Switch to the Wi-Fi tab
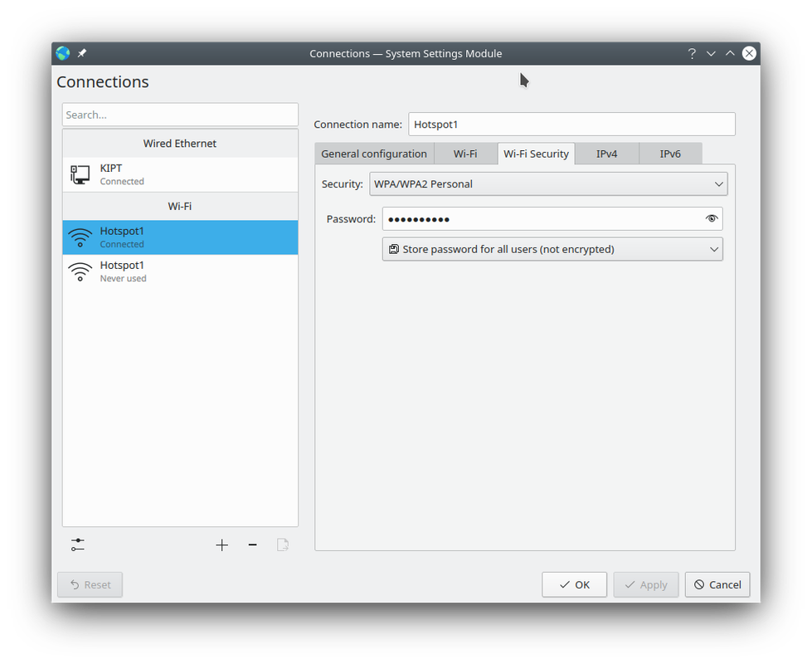 (465, 154)
